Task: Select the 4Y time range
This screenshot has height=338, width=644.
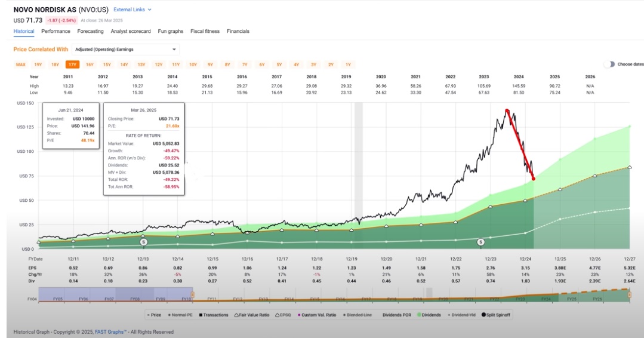Action: (297, 64)
